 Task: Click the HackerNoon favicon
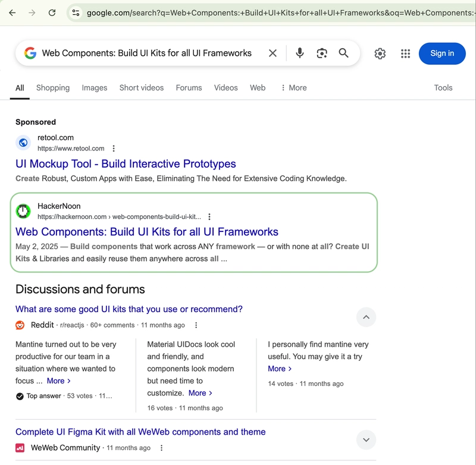click(23, 211)
